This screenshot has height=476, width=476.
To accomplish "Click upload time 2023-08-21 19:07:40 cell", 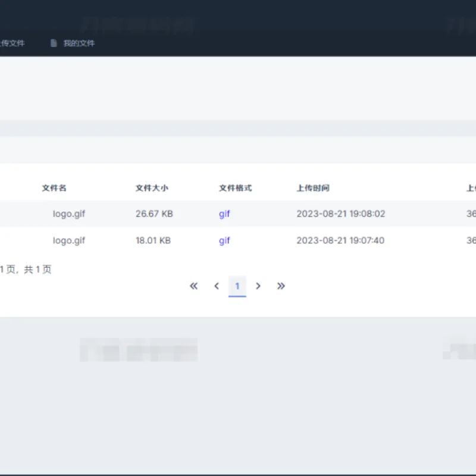I will click(340, 240).
